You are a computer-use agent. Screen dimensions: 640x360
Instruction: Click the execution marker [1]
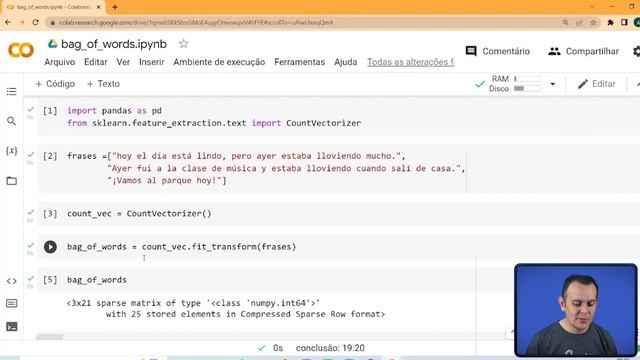[x=50, y=111]
